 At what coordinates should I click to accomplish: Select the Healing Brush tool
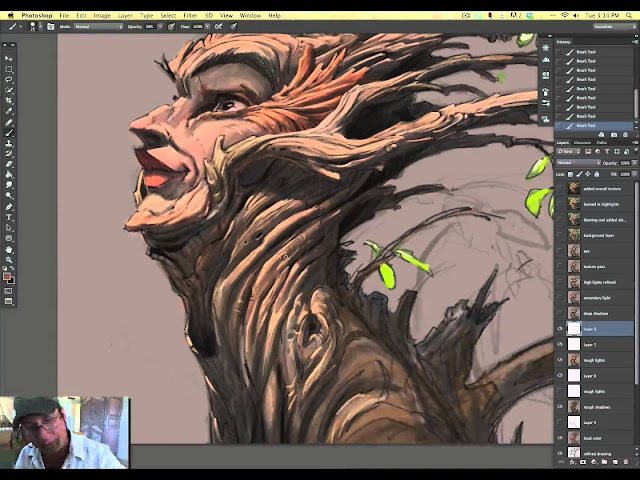click(x=9, y=122)
